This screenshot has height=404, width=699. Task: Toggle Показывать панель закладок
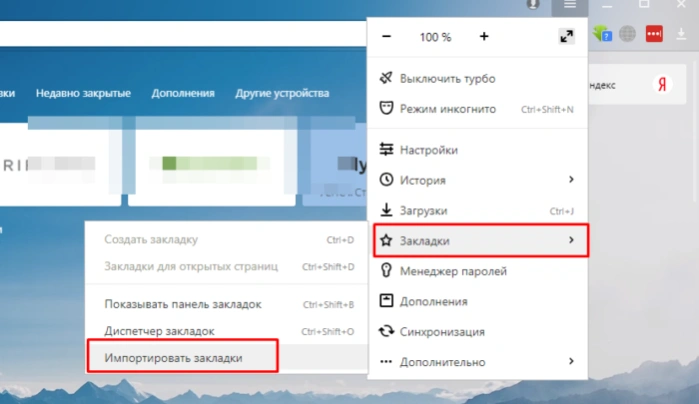pyautogui.click(x=226, y=304)
